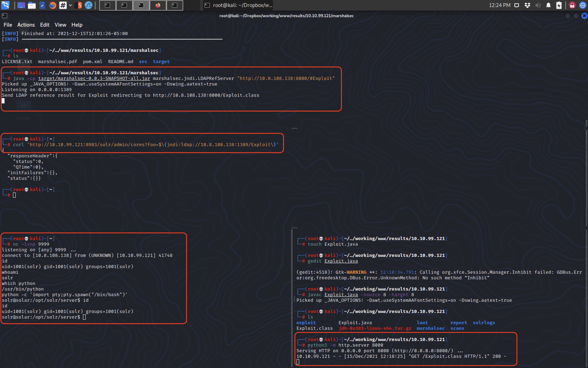Open the hash-symbol terminal launcher
The width and height of the screenshot is (588, 368).
63,5
